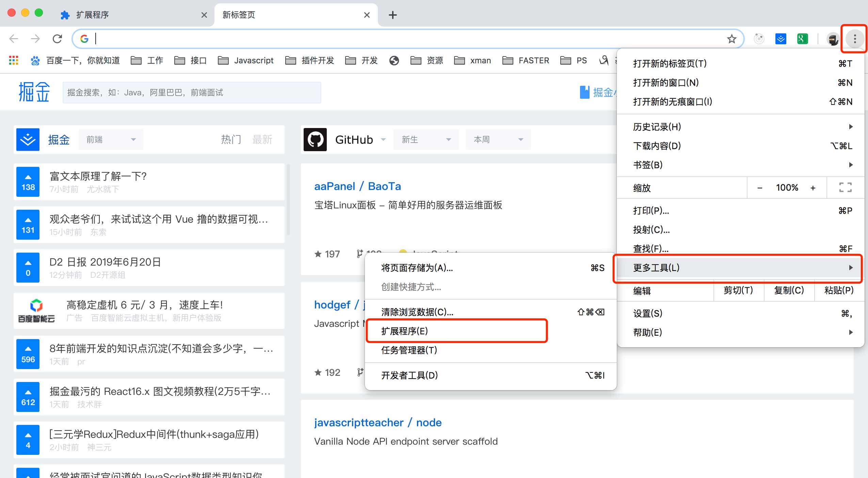
Task: Select 将页面存储为 menu item
Action: (491, 268)
